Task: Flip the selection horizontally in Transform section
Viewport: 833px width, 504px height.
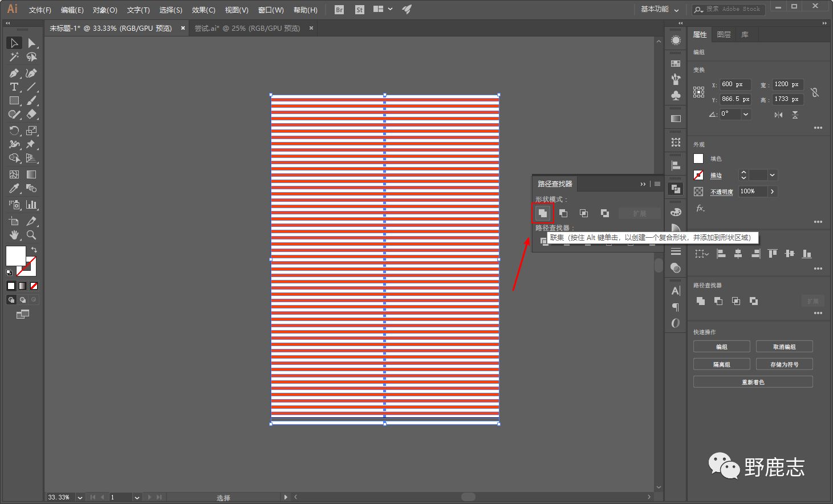Action: click(778, 115)
